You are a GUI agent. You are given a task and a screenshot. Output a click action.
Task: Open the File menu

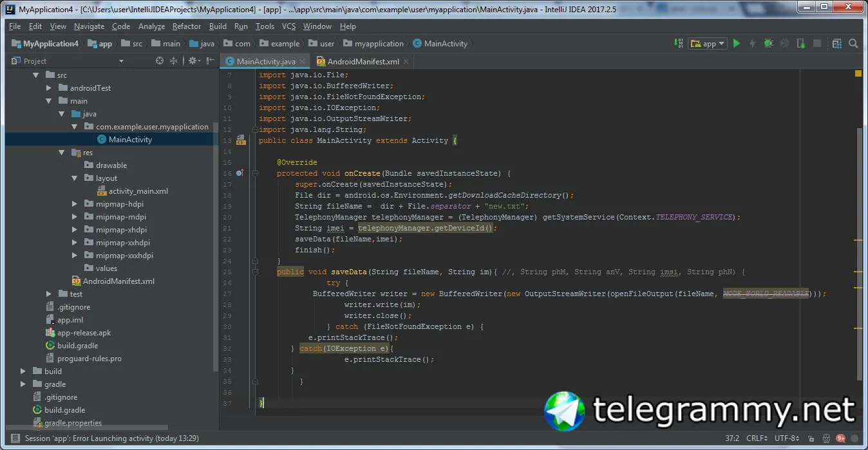[15, 26]
